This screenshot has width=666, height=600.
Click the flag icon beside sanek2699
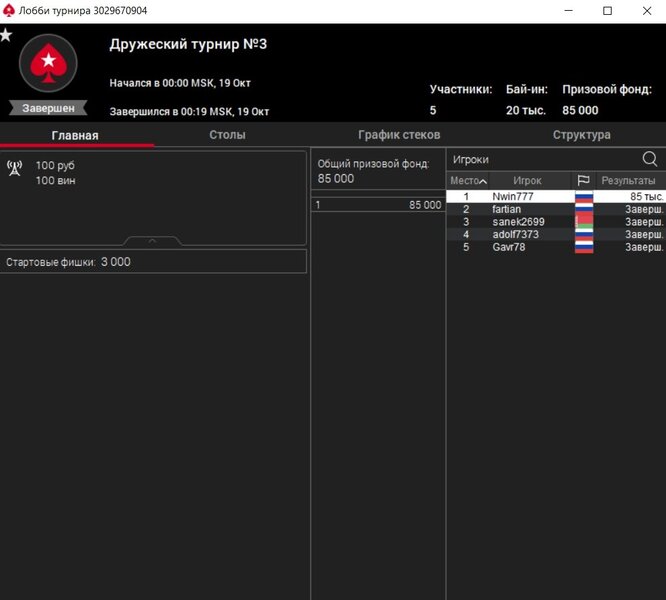tap(584, 222)
